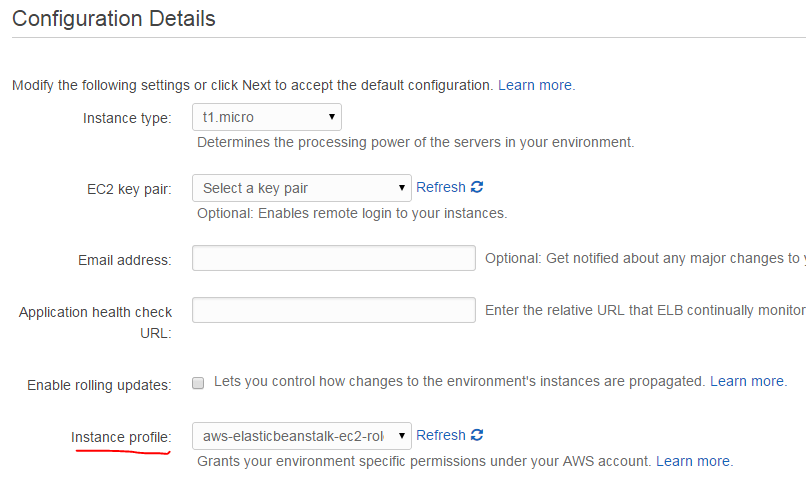Viewport: 806px width, 484px height.
Task: Click the refresh arrows icon beside Instance profile
Action: pos(477,435)
